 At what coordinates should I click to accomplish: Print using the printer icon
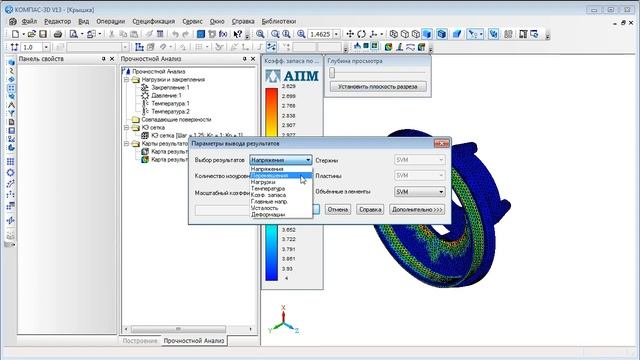(x=58, y=34)
